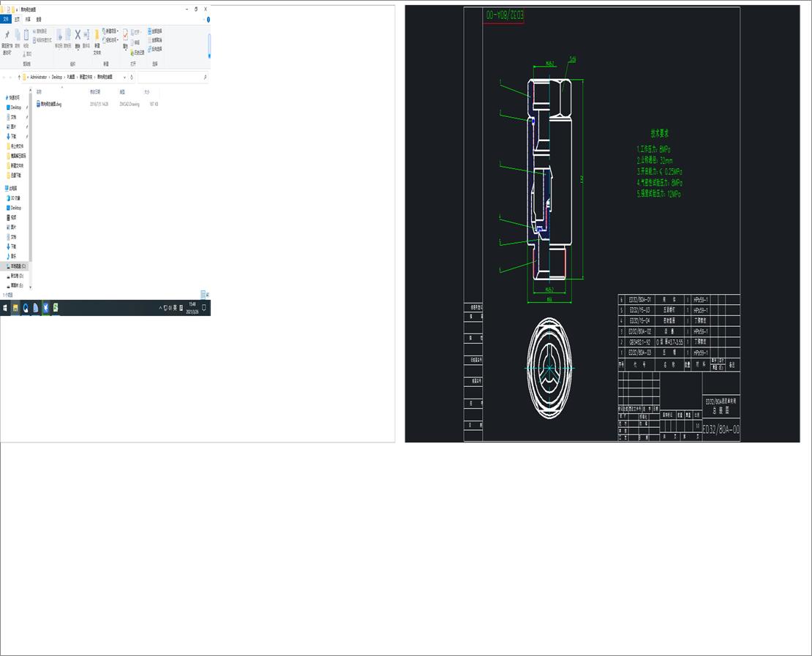Sort files by the Type column header
Screen dimensions: 812x656
122,91
